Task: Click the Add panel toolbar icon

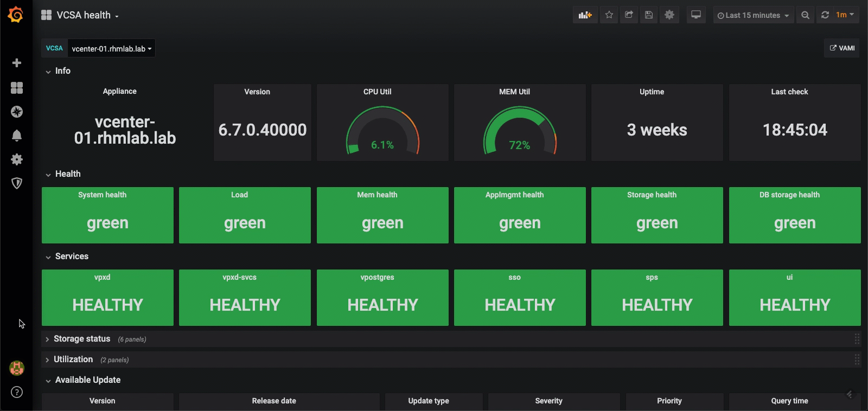Action: point(585,15)
